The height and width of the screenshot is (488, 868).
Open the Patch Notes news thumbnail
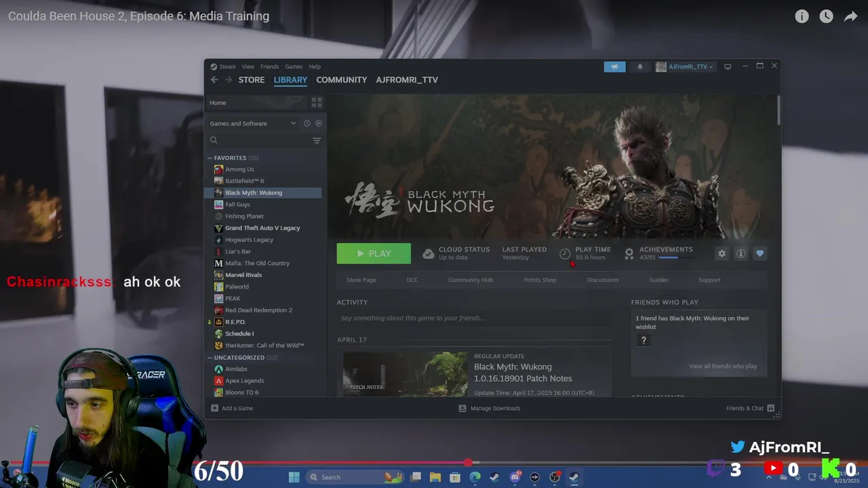[x=405, y=373]
